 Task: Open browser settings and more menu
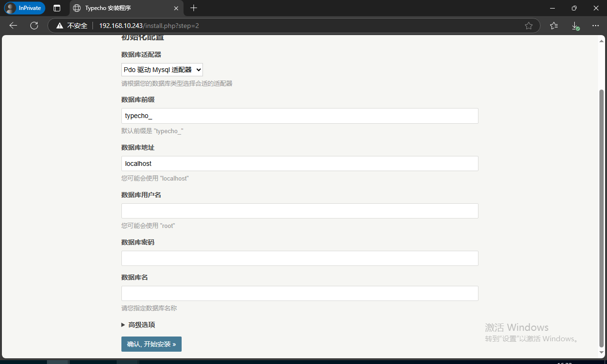(x=596, y=26)
